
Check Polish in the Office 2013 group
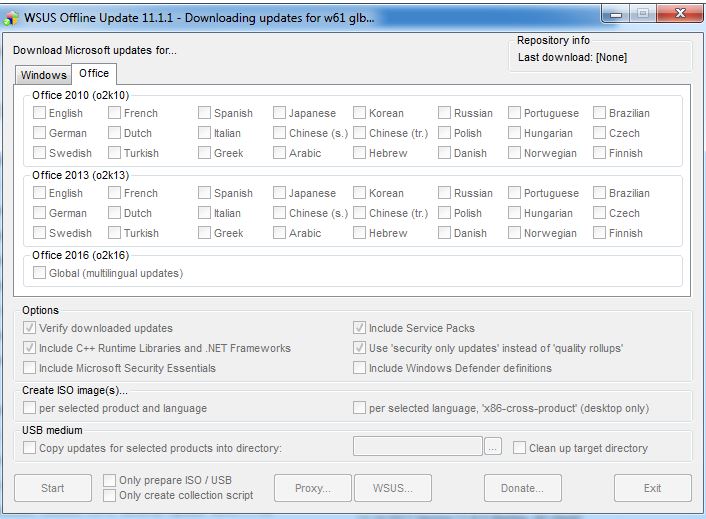pos(444,212)
